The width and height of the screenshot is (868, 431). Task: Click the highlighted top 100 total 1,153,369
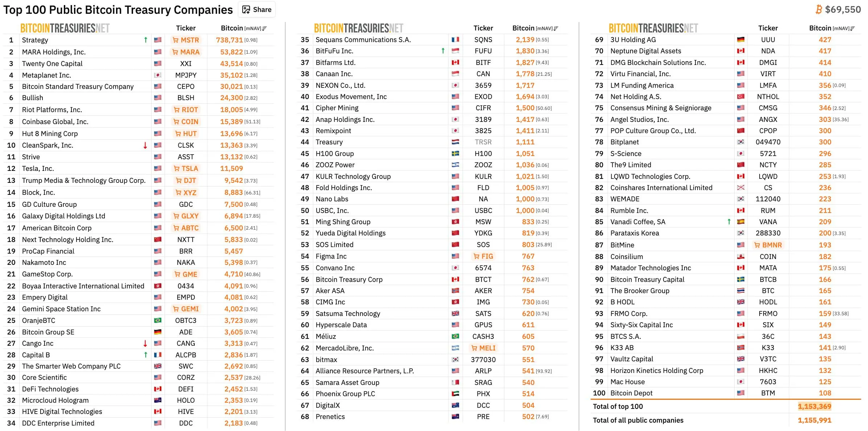point(814,406)
